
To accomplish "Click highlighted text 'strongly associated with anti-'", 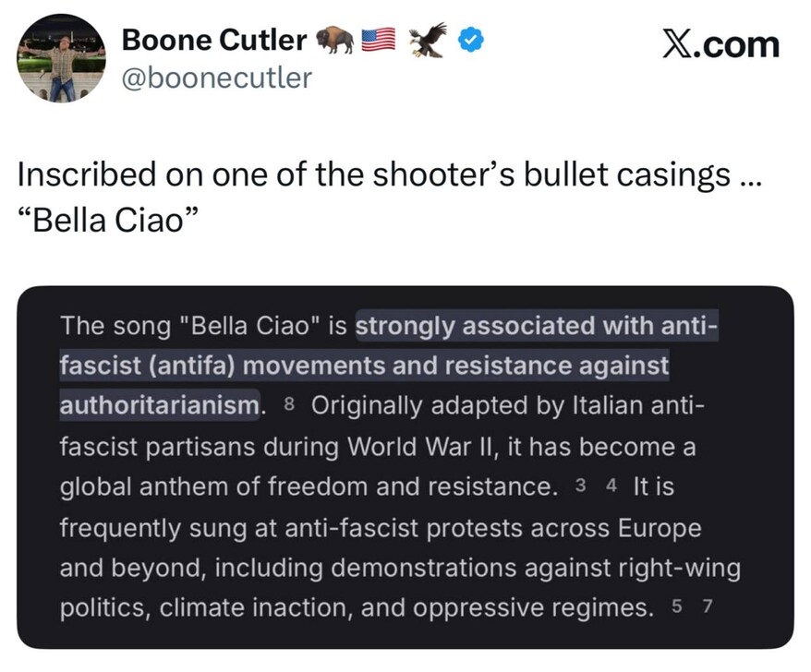I will [537, 326].
